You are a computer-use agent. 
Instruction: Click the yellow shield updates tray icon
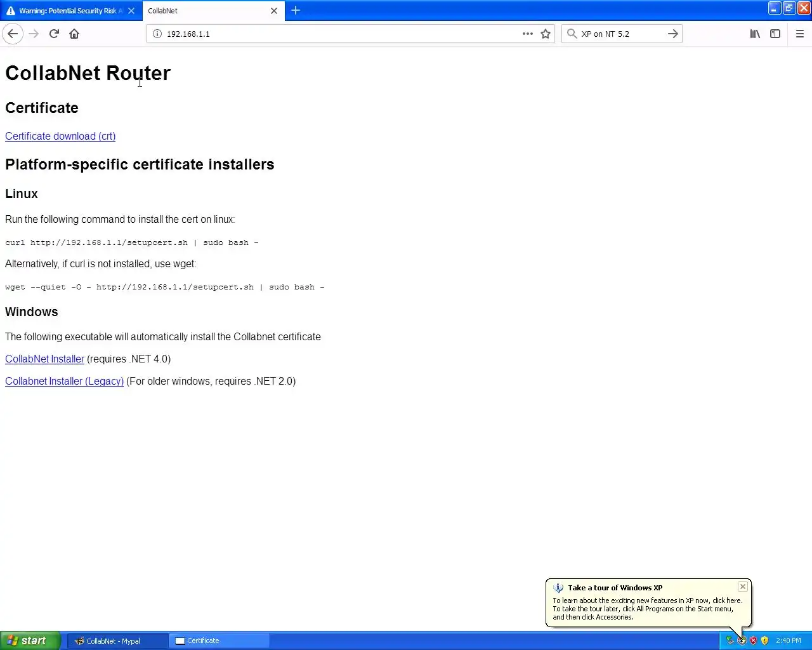pos(764,640)
